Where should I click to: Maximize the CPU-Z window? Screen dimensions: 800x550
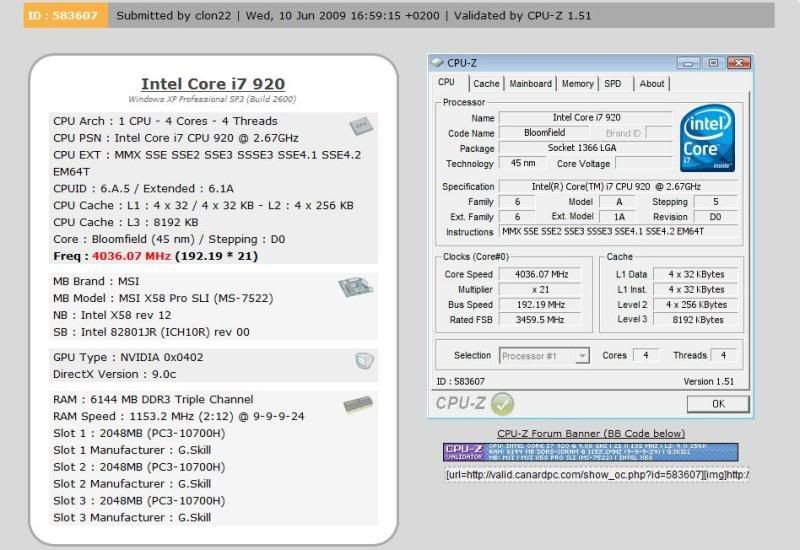713,63
